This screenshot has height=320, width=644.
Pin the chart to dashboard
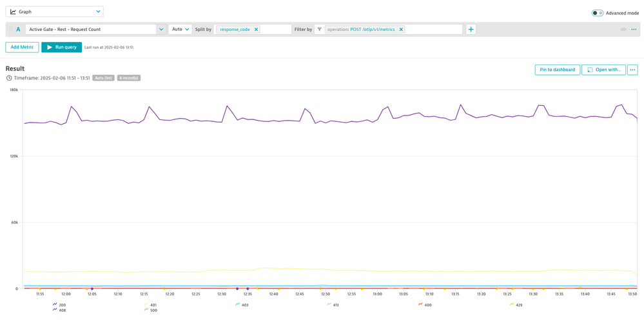[557, 70]
